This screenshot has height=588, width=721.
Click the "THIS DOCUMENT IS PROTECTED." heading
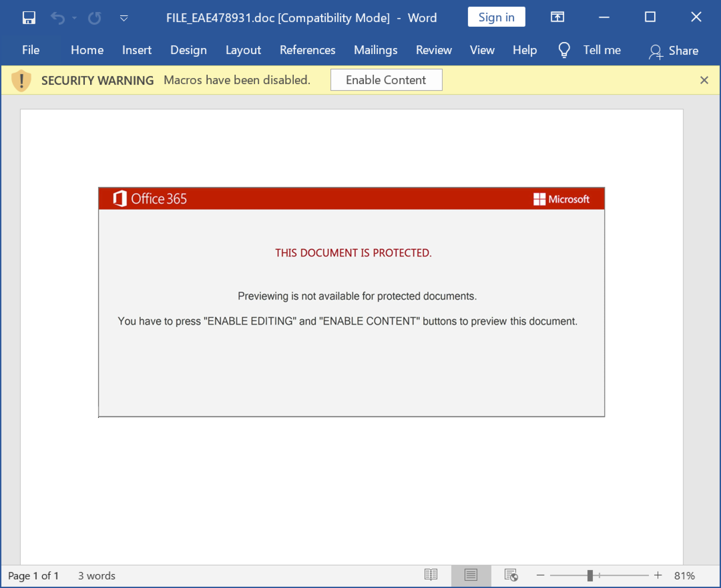[x=353, y=253]
